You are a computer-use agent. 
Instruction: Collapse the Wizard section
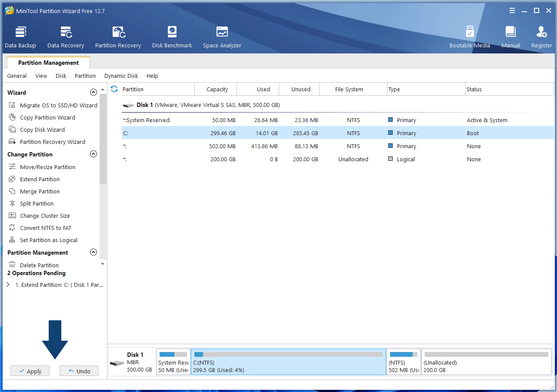pyautogui.click(x=93, y=92)
